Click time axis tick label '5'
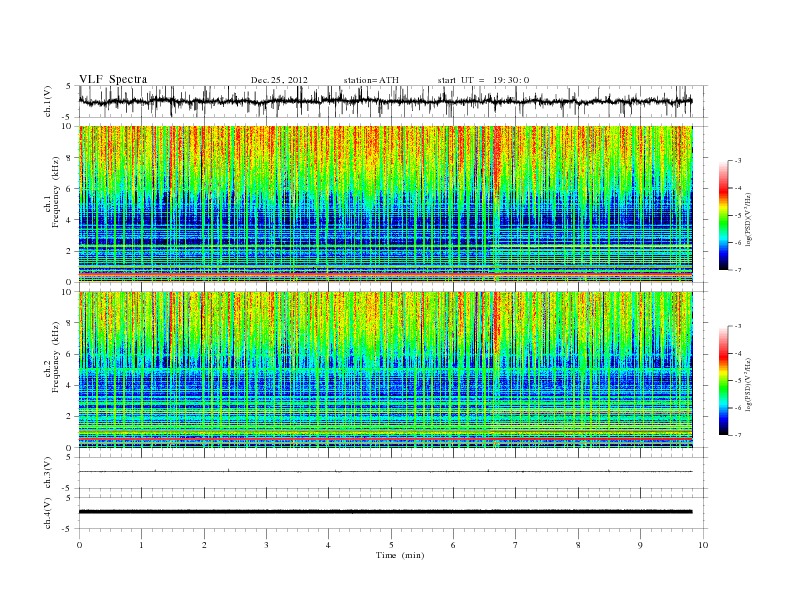 [391, 545]
